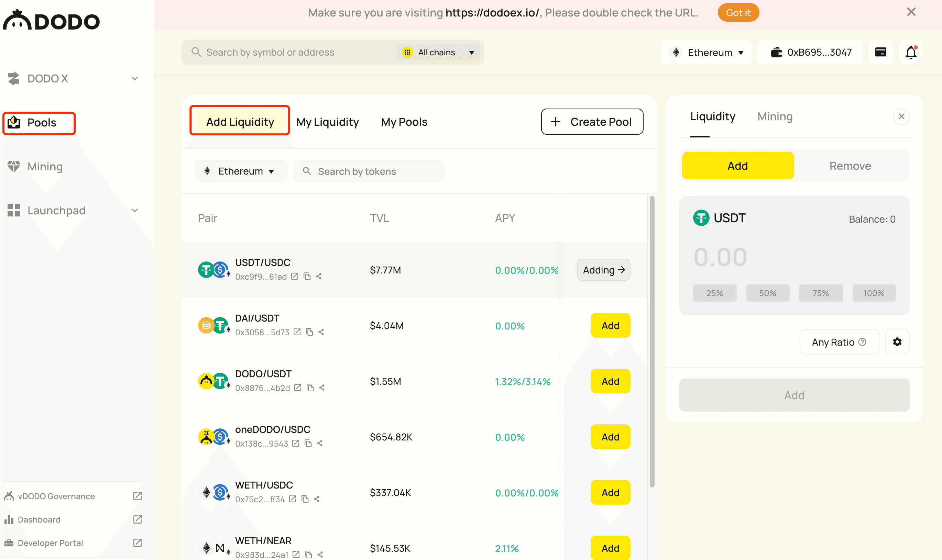Click the DODO logo
The width and height of the screenshot is (942, 560).
click(51, 20)
